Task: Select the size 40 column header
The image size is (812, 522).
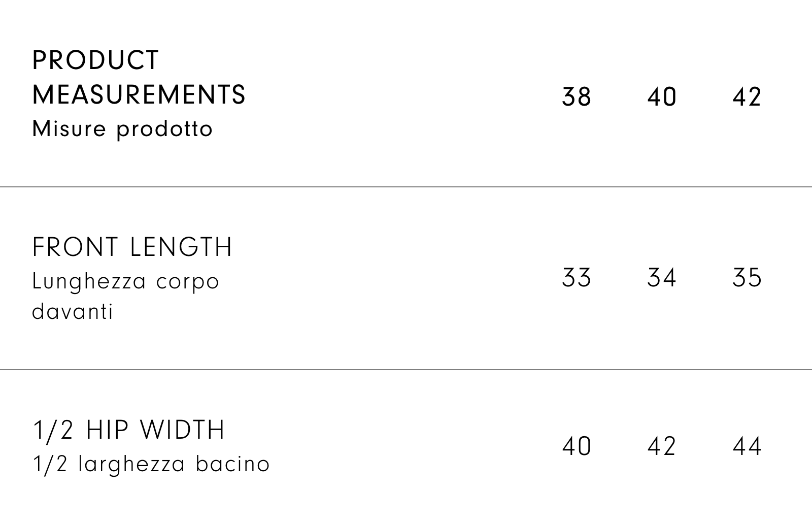Action: (x=662, y=96)
